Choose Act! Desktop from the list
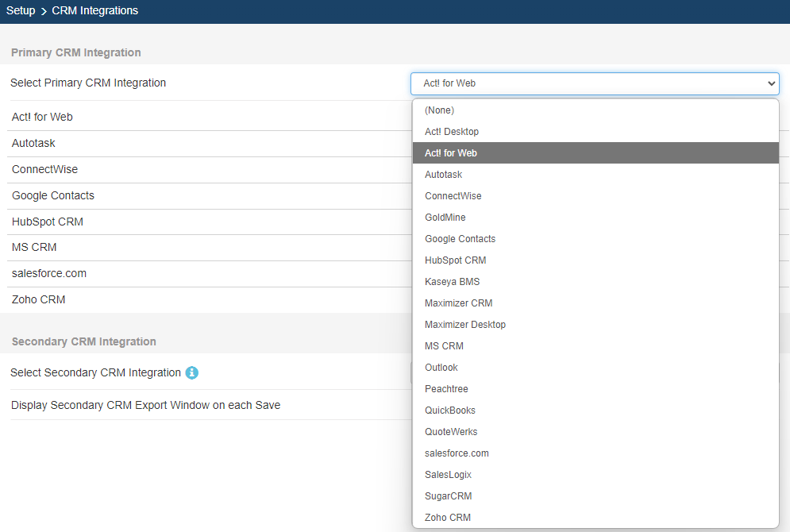 595,132
